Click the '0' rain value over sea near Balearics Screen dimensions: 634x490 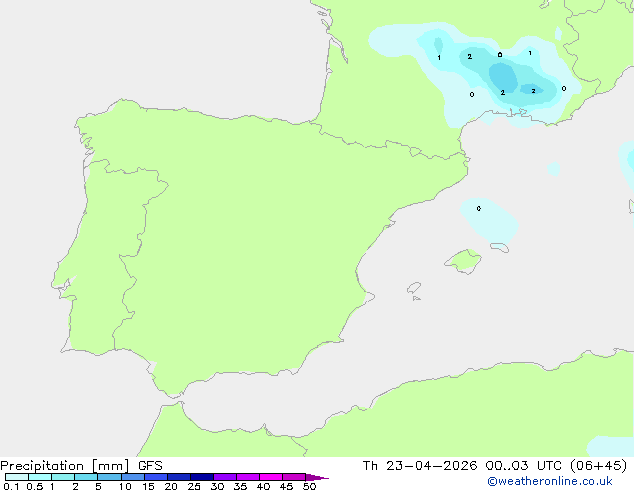[479, 209]
